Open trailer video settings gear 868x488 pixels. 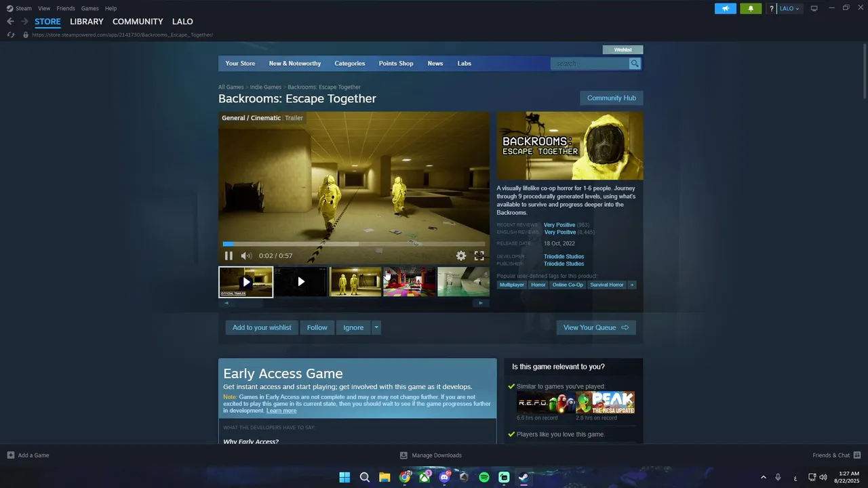coord(461,256)
